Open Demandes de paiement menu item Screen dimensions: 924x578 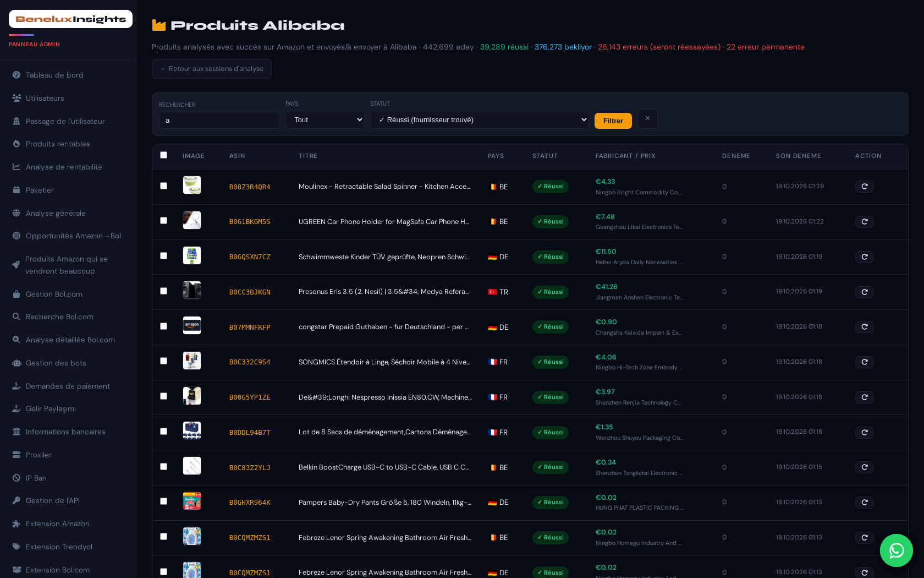tap(68, 386)
